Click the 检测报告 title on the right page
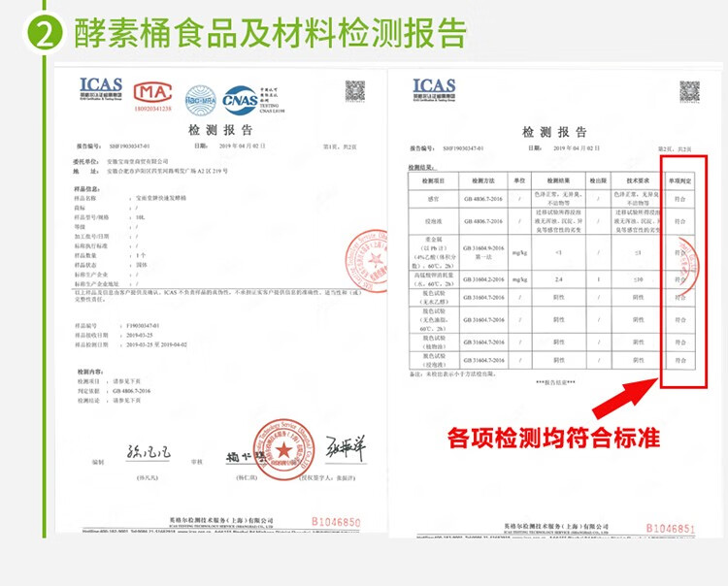 pyautogui.click(x=554, y=132)
